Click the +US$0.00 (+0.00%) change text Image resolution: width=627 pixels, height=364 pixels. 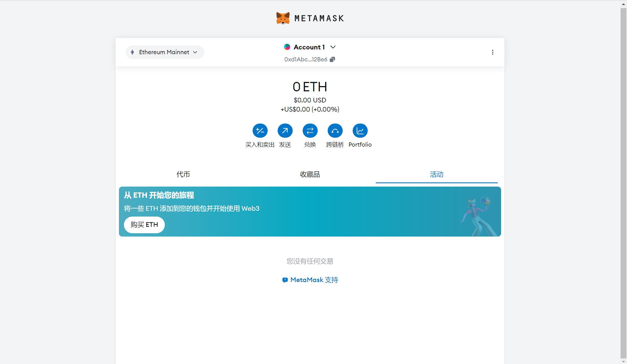310,109
